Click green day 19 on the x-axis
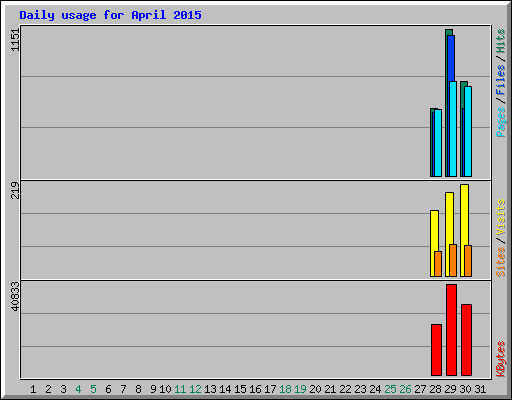 pyautogui.click(x=300, y=389)
